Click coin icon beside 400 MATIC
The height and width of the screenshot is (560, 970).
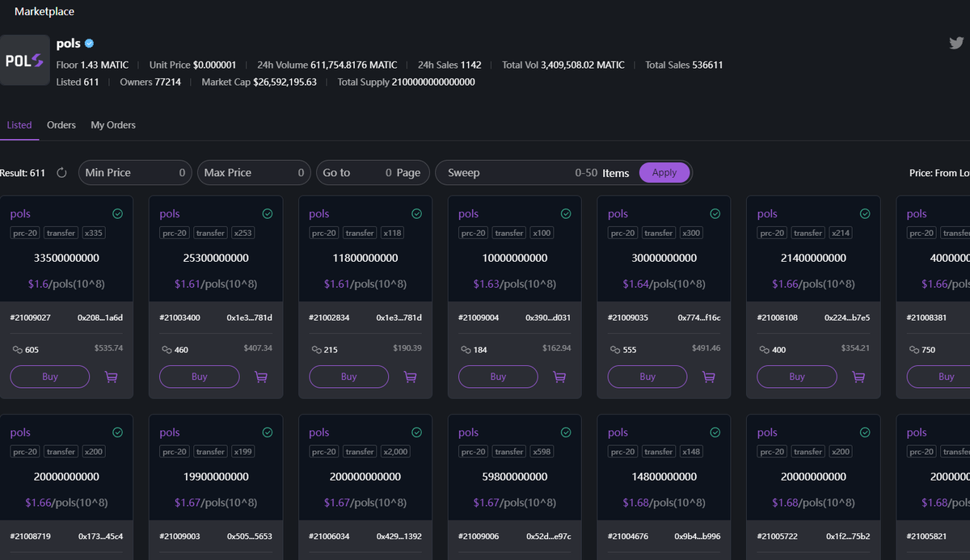765,350
